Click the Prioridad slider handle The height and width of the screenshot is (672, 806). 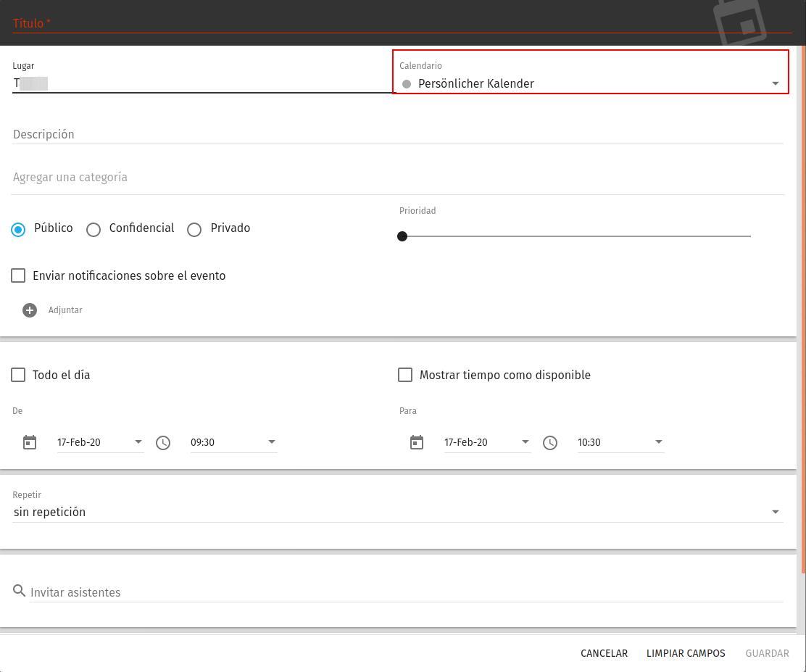pyautogui.click(x=402, y=236)
